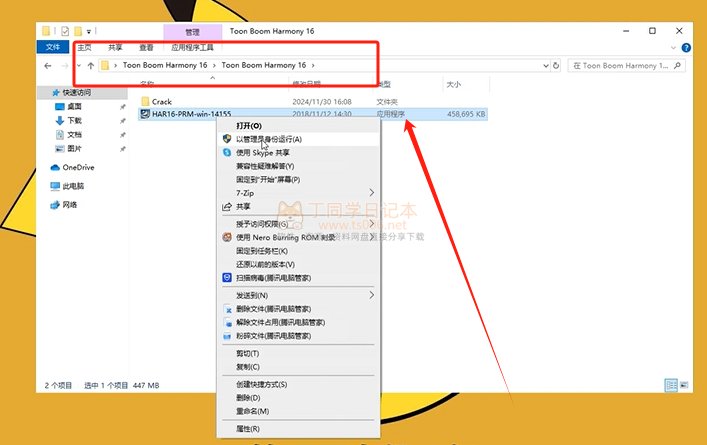Open 图片 in the navigation pane
This screenshot has width=707, height=445.
tap(74, 148)
